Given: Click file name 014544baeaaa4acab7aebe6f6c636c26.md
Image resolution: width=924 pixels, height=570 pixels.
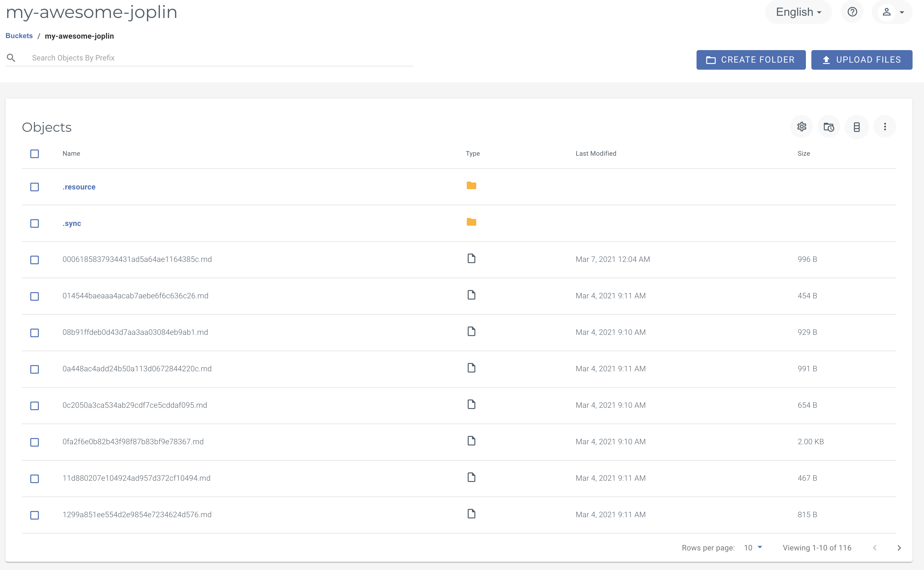Looking at the screenshot, I should pos(135,296).
